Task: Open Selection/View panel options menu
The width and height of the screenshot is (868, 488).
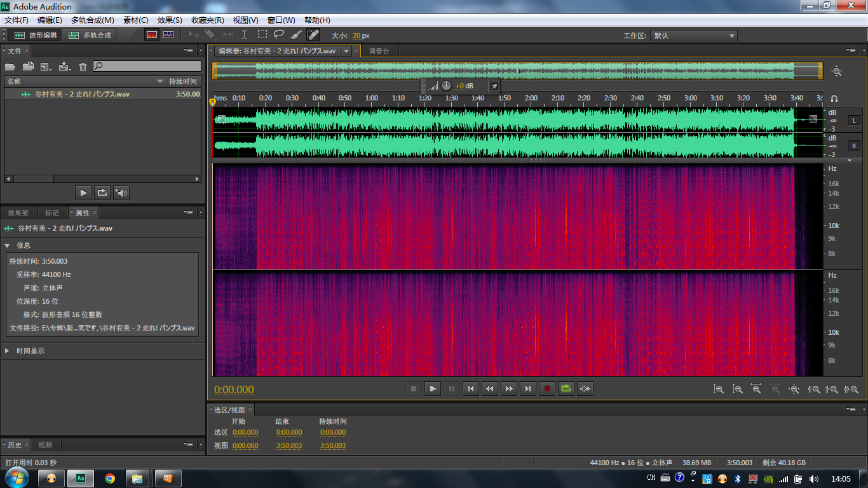Action: click(851, 410)
